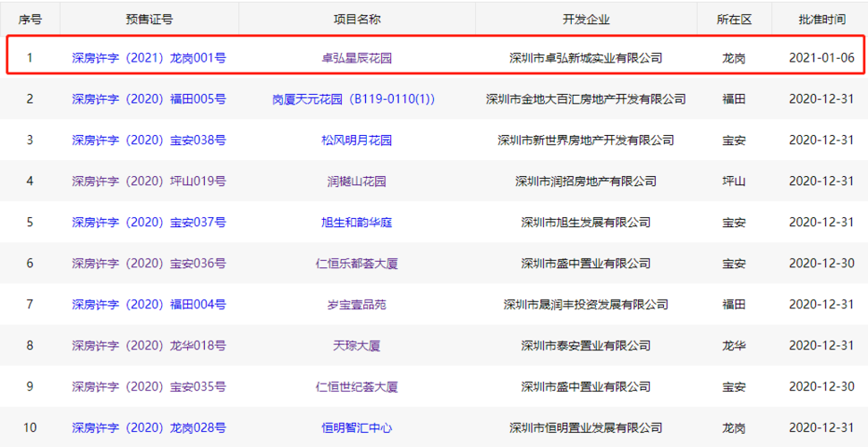Click the sequence number 1 cell
This screenshot has width=868, height=447.
(x=30, y=57)
